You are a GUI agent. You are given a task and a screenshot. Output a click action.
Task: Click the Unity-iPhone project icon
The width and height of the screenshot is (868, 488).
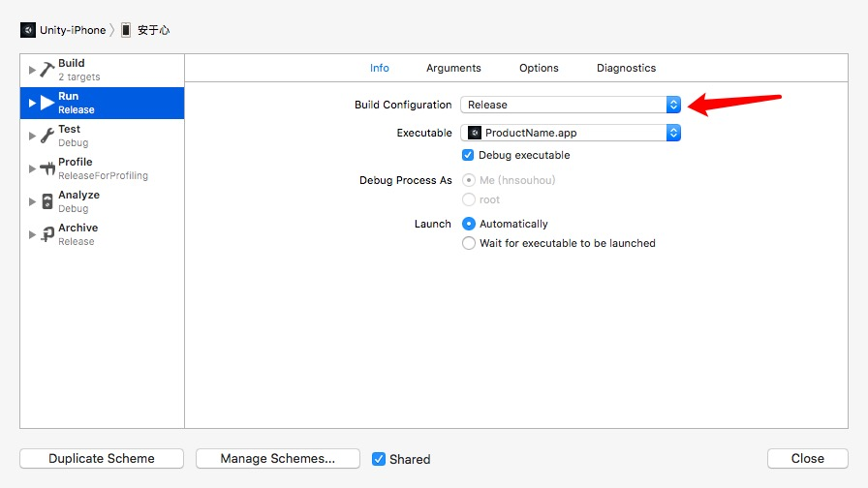pos(28,30)
